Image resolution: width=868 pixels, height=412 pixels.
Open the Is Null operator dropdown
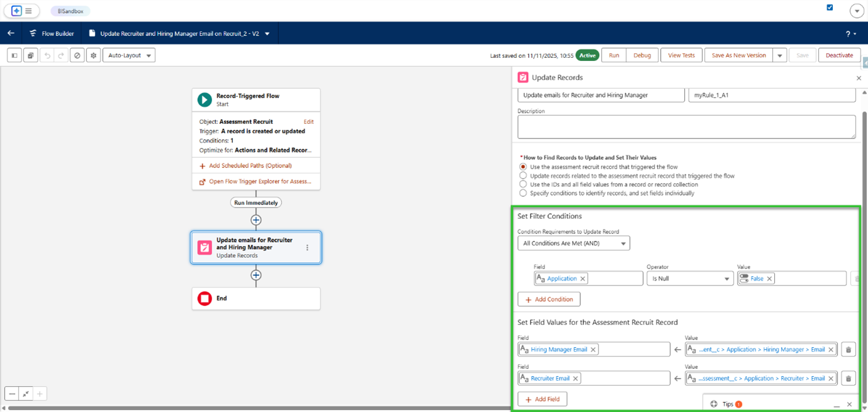[690, 279]
